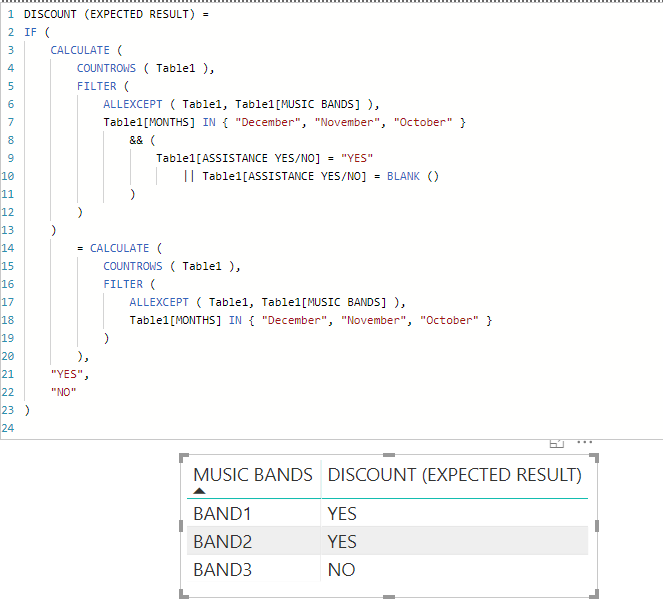Select the BAND2 cell
This screenshot has height=605, width=663.
[222, 542]
